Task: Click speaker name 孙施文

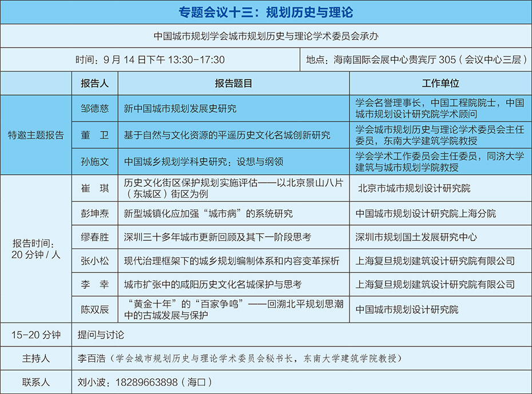Action: point(94,161)
